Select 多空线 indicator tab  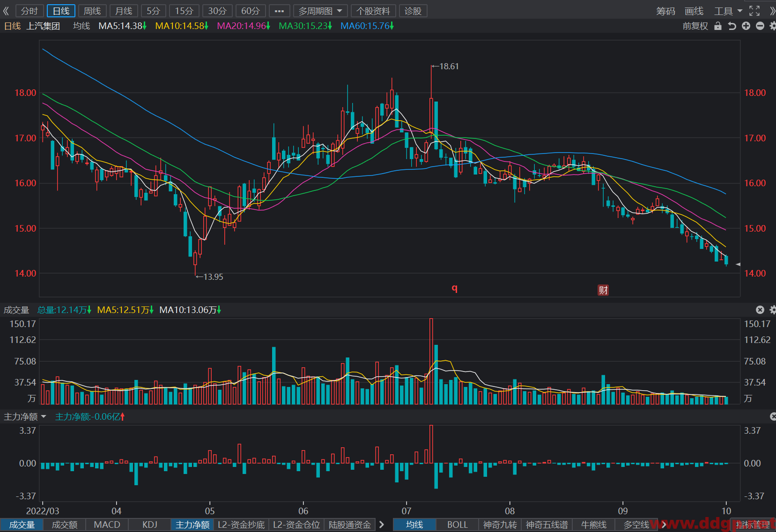click(636, 525)
